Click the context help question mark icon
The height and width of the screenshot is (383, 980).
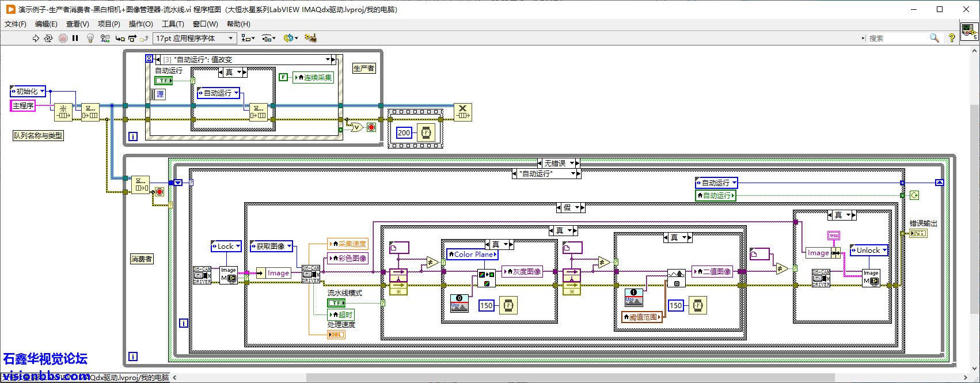point(952,38)
